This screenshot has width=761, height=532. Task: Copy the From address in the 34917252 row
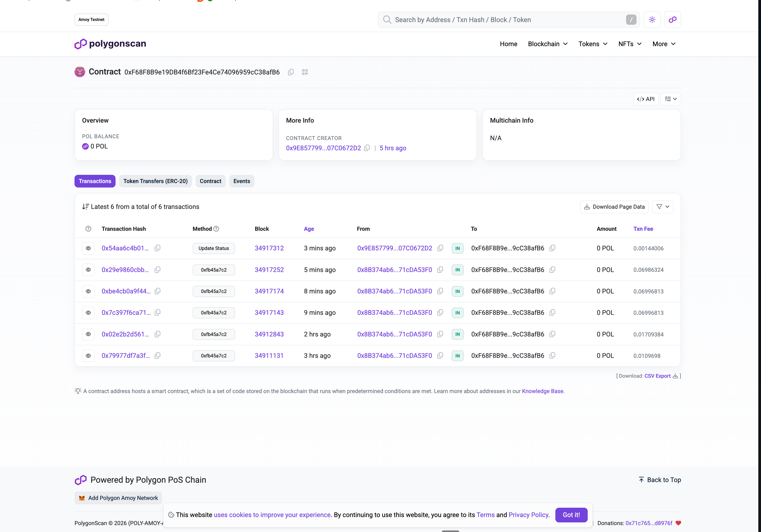click(x=440, y=270)
